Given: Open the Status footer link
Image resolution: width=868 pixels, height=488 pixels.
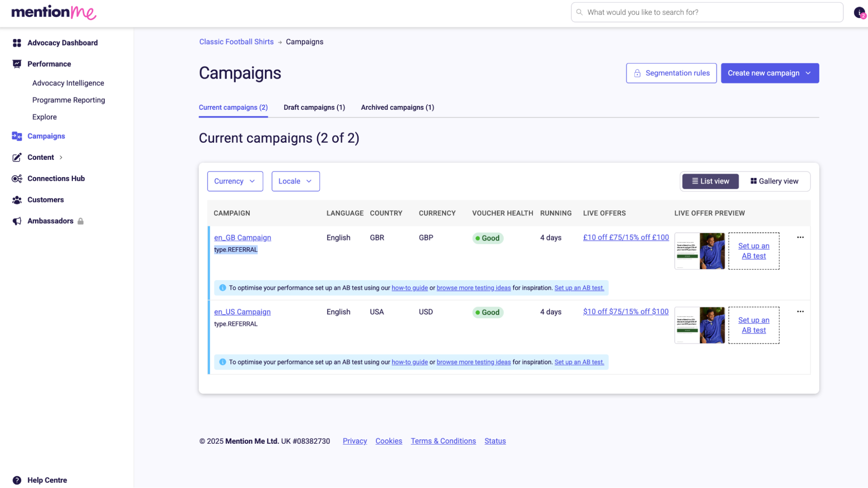Looking at the screenshot, I should [x=495, y=441].
